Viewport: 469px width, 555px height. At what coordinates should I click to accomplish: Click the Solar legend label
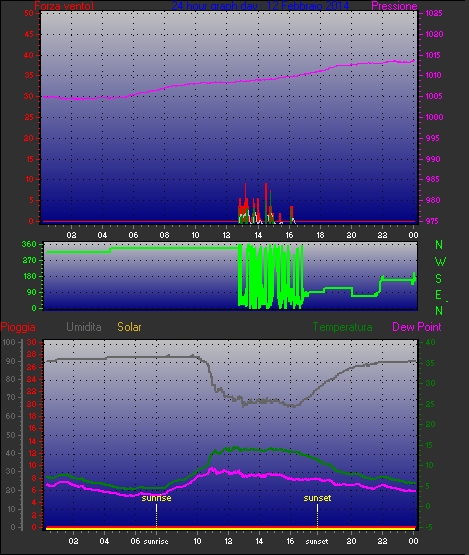coord(129,327)
